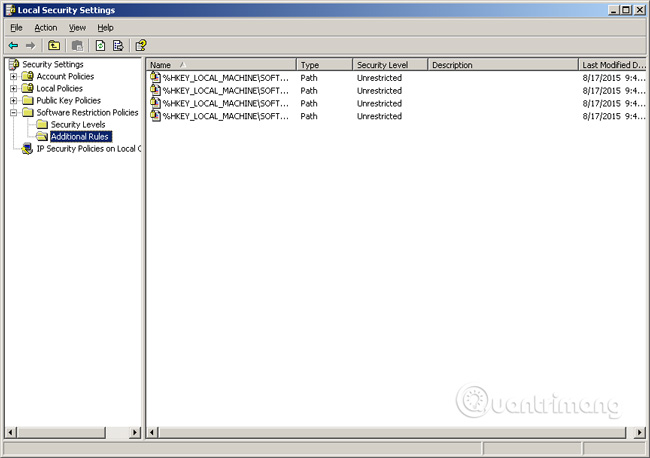Expand the Public Key Policies node
The width and height of the screenshot is (650, 458).
click(x=14, y=101)
